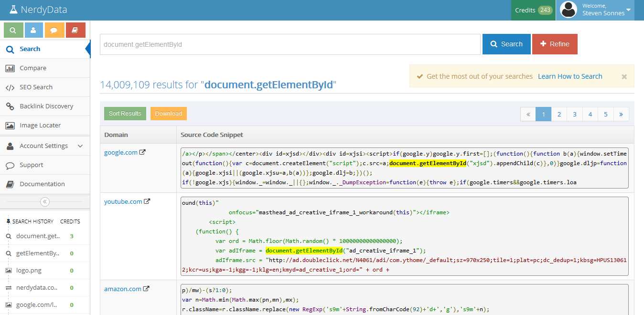The height and width of the screenshot is (315, 644).
Task: Open the google.com domain link
Action: [x=121, y=153]
